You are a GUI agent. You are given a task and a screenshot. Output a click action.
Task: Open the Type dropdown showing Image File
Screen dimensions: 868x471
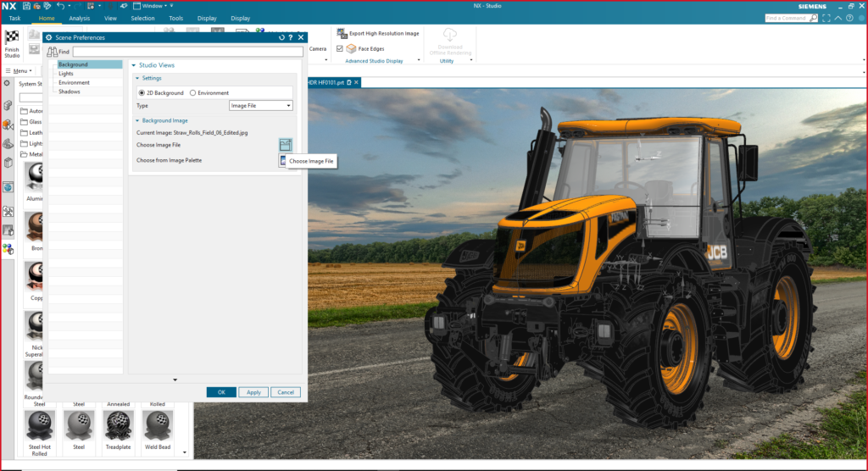[x=261, y=106]
